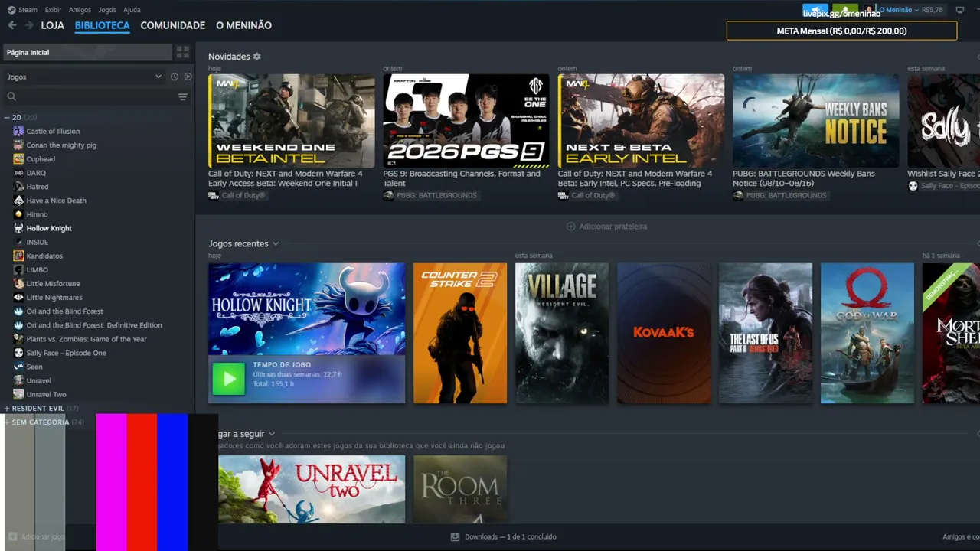Go forward with the right arrow
The image size is (980, 551).
click(x=29, y=25)
